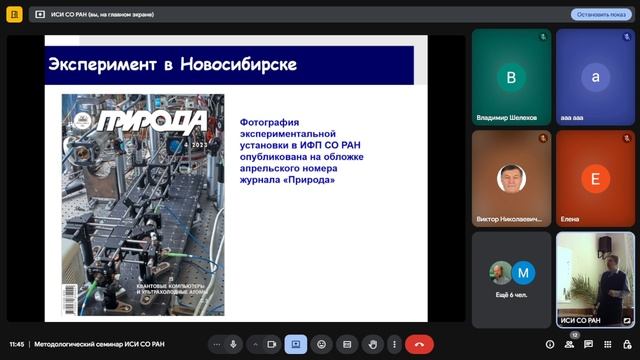The image size is (640, 360).
Task: Click the Виктор Николаевич avatar photo
Action: click(511, 178)
